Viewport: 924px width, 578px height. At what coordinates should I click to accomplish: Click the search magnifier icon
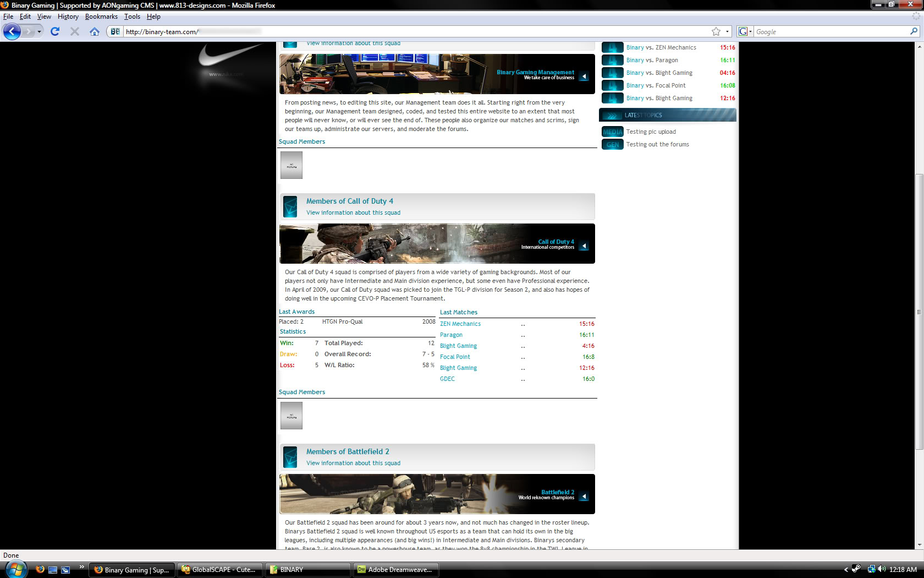pyautogui.click(x=914, y=31)
